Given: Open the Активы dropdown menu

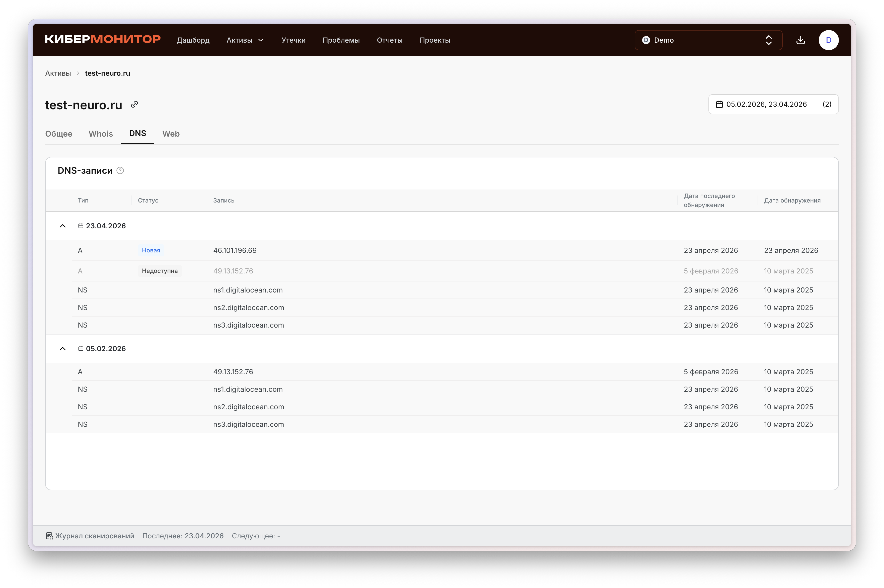Looking at the screenshot, I should point(245,40).
